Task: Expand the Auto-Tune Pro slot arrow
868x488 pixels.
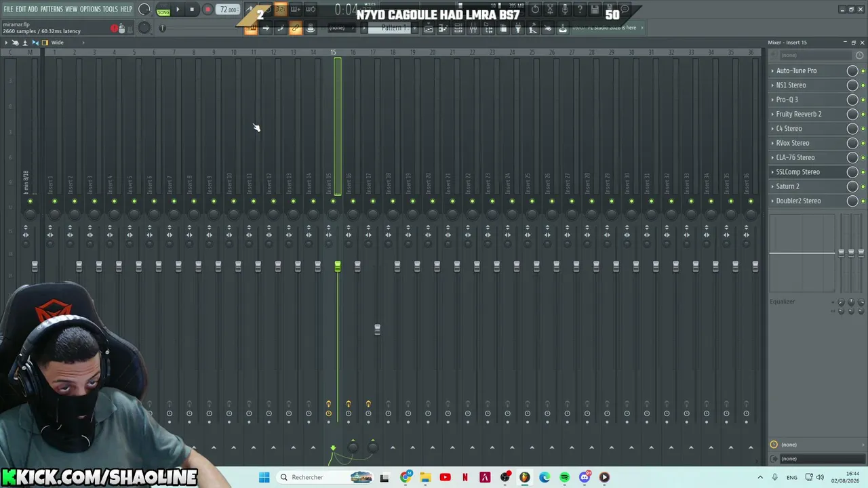Action: point(772,70)
